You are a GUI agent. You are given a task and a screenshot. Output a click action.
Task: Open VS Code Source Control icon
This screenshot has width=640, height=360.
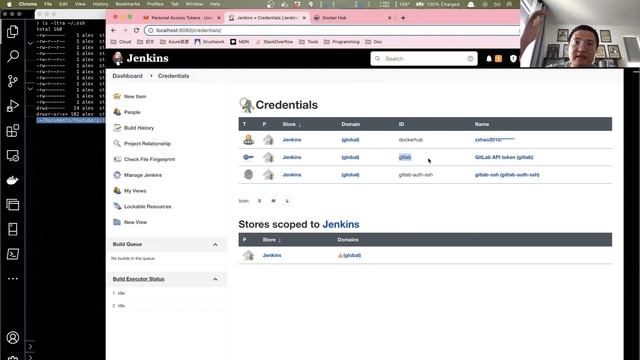[x=13, y=81]
